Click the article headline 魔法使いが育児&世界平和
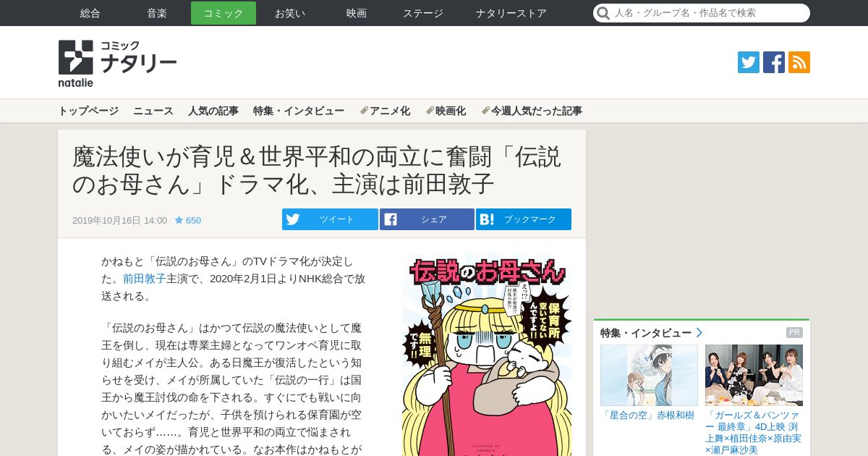868x456 pixels. click(317, 170)
